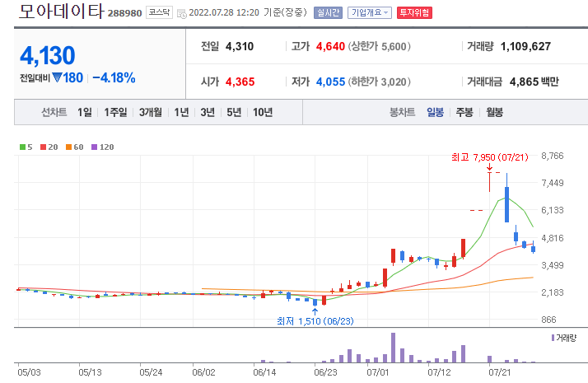Switch to 월봉 monthly candle chart
This screenshot has width=588, height=383.
494,112
